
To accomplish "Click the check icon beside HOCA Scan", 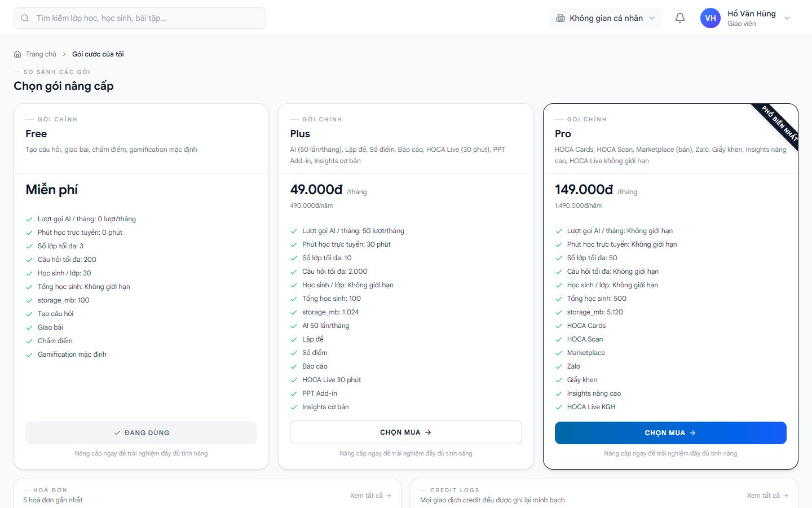I will (x=559, y=339).
